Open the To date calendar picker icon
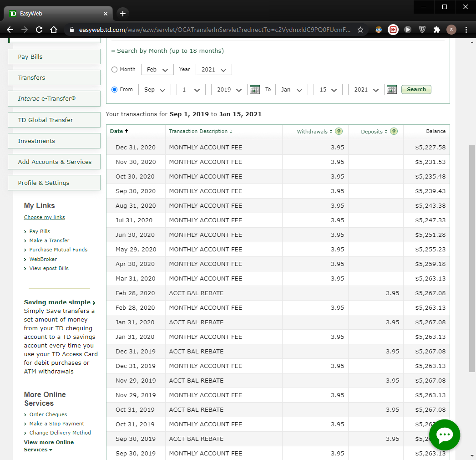476x460 pixels. (x=392, y=90)
